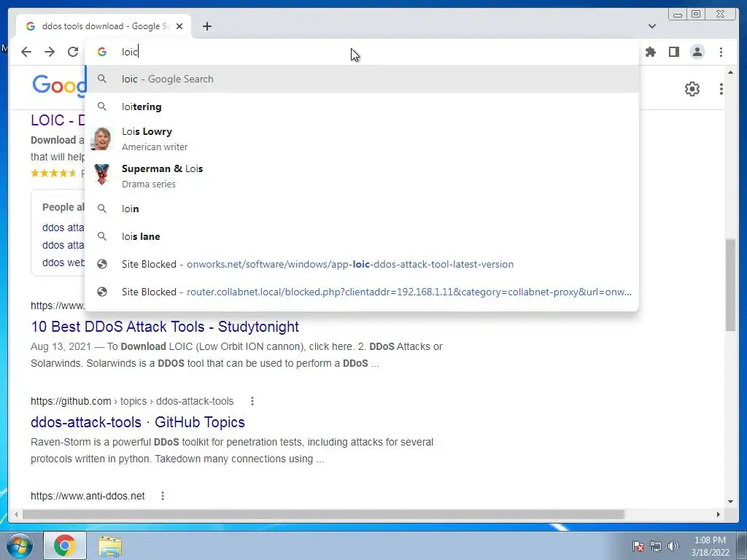The width and height of the screenshot is (747, 560).
Task: Click the horizontal scroll right arrow
Action: 719,514
